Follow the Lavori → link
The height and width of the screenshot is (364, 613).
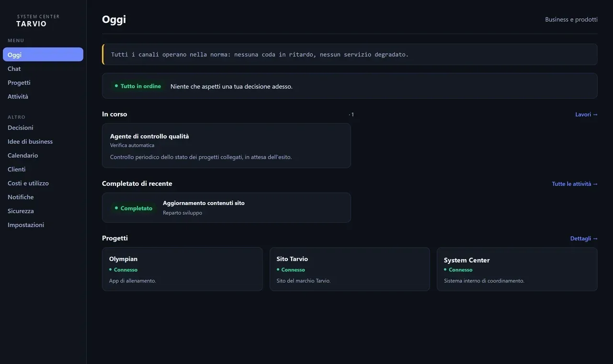[586, 114]
